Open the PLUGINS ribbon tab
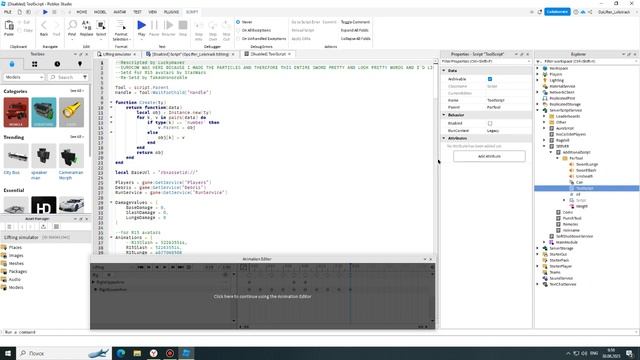The height and width of the screenshot is (360, 640). click(171, 12)
